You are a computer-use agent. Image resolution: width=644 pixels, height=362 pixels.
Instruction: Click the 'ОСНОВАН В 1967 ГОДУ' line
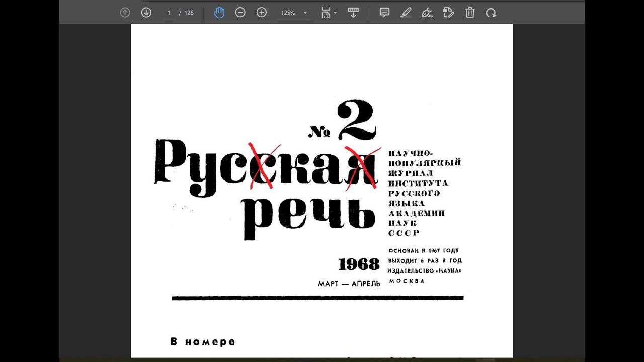coord(424,250)
